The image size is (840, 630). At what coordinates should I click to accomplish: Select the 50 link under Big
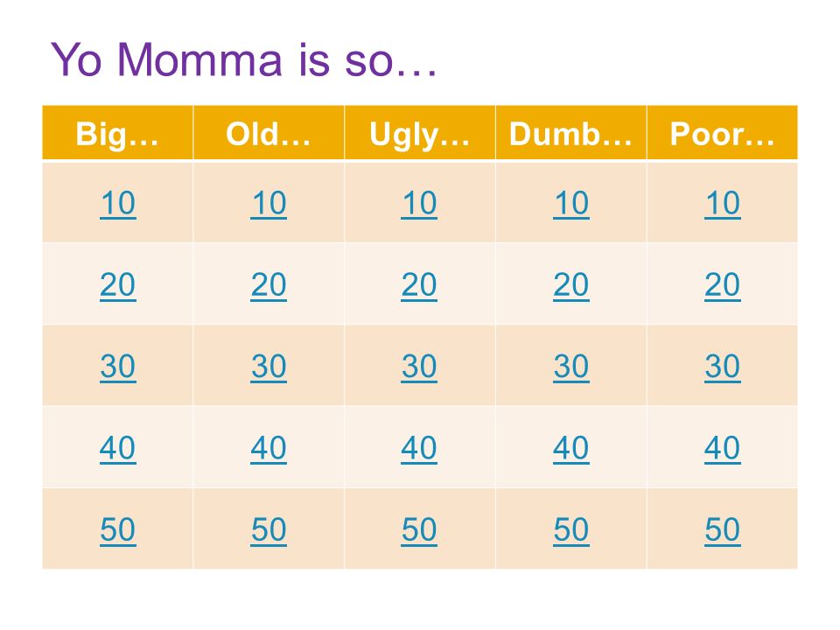click(118, 530)
